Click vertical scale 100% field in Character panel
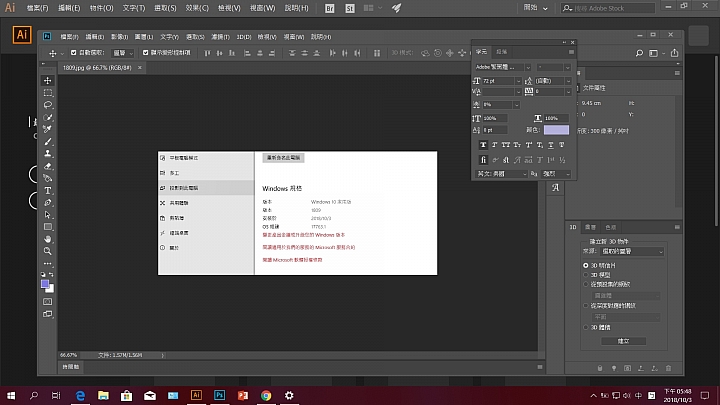 (x=495, y=118)
